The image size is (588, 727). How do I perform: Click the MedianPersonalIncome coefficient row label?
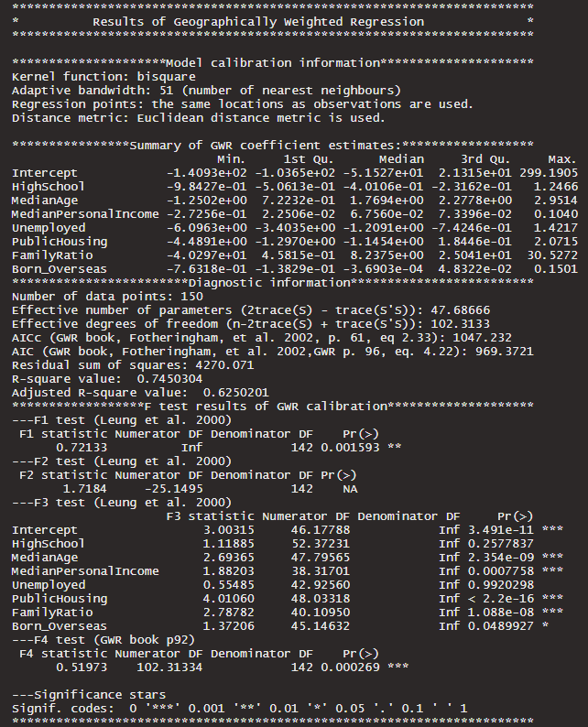[85, 214]
